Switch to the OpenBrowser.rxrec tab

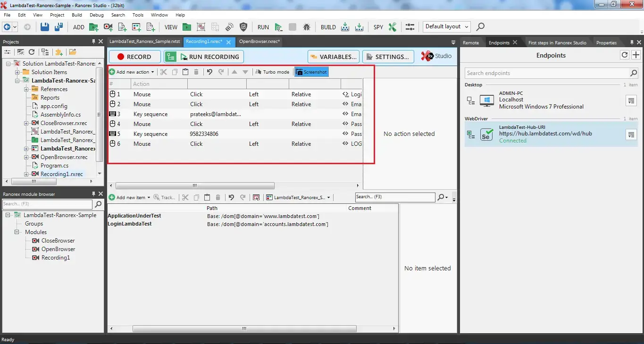pyautogui.click(x=259, y=42)
